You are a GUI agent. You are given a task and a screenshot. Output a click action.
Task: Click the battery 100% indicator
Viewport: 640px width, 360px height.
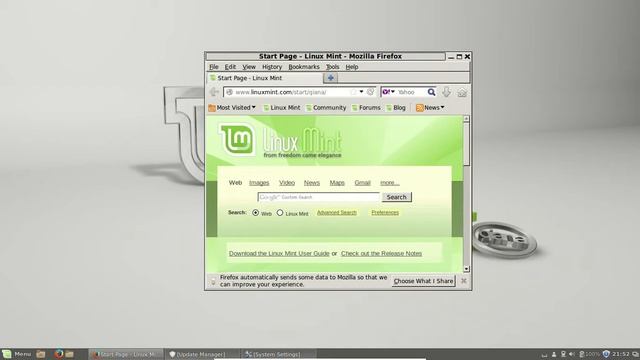[x=590, y=354]
